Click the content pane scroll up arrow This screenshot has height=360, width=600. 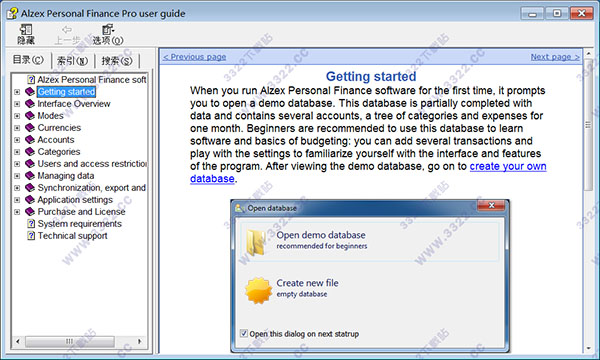588,54
